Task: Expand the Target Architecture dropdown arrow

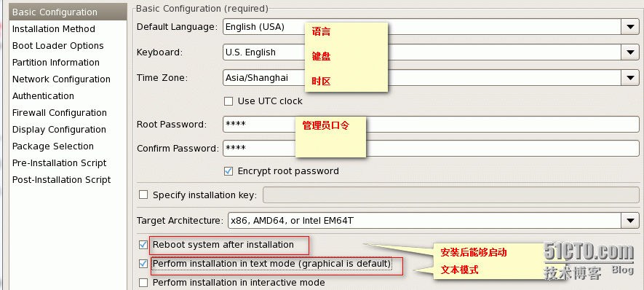Action: coord(630,221)
